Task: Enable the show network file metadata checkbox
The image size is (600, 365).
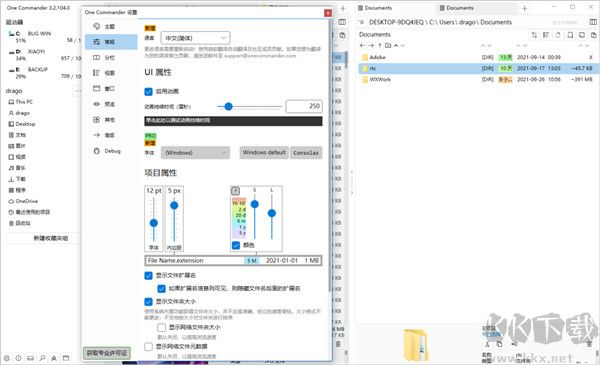Action: [148, 346]
